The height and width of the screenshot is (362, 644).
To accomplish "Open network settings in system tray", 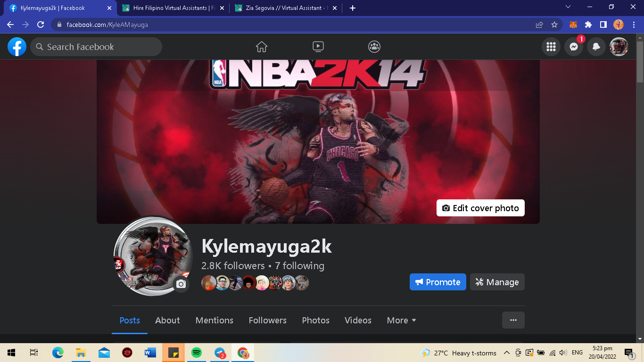I will tap(553, 353).
